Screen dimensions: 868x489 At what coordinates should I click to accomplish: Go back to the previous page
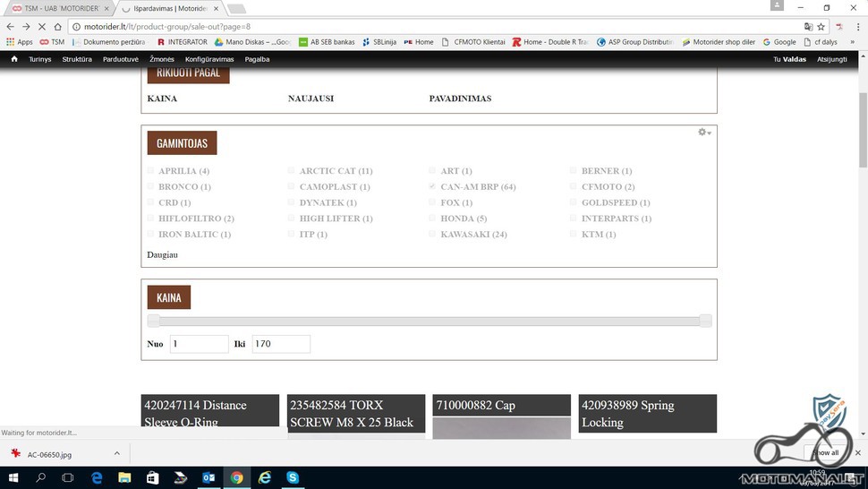pyautogui.click(x=10, y=27)
